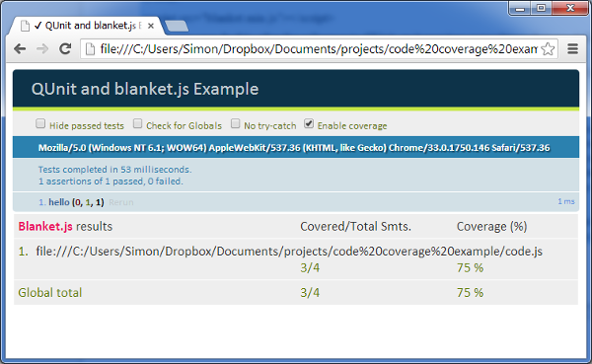
Task: Click the page icon in address bar
Action: (x=90, y=49)
